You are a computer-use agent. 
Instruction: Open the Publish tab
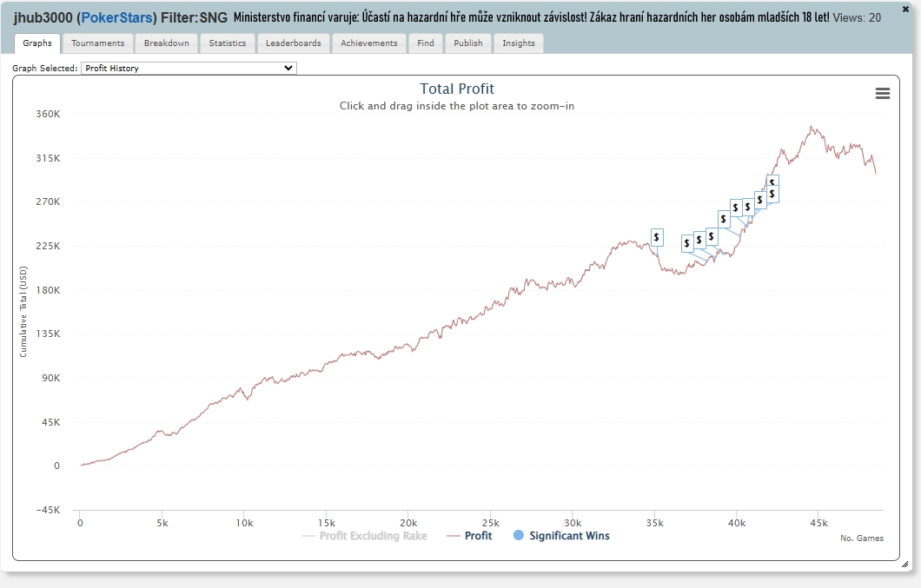click(x=467, y=43)
